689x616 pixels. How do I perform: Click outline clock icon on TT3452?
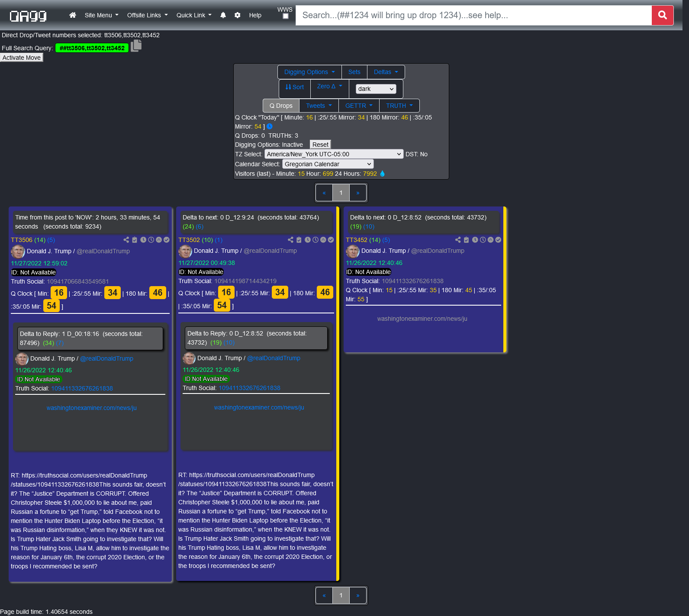483,240
